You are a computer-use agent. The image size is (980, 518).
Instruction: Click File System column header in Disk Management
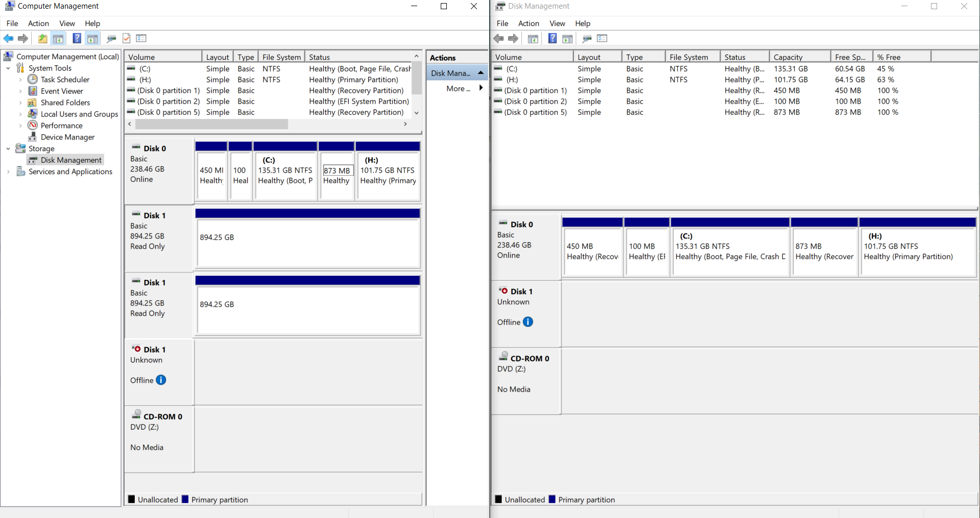(692, 57)
